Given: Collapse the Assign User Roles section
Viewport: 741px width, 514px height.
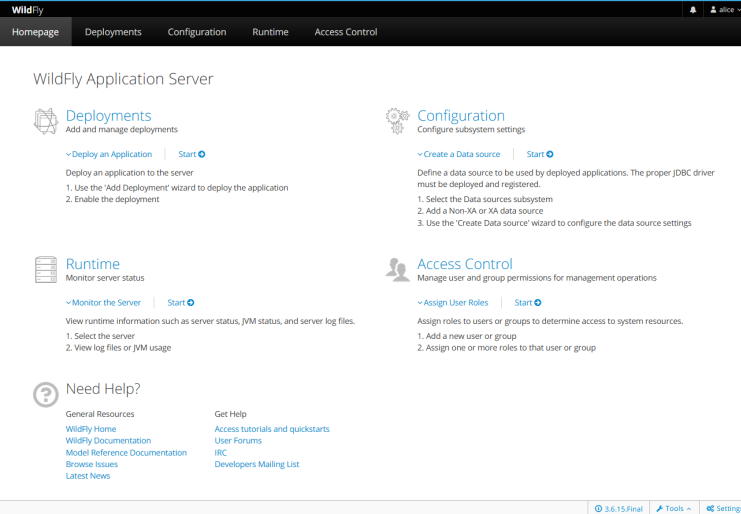Looking at the screenshot, I should (453, 302).
